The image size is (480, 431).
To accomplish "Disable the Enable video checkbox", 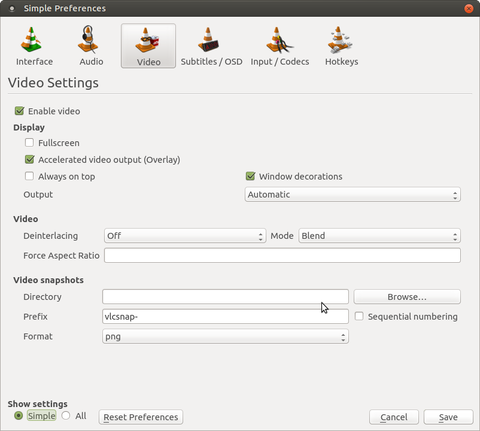I will click(x=19, y=111).
